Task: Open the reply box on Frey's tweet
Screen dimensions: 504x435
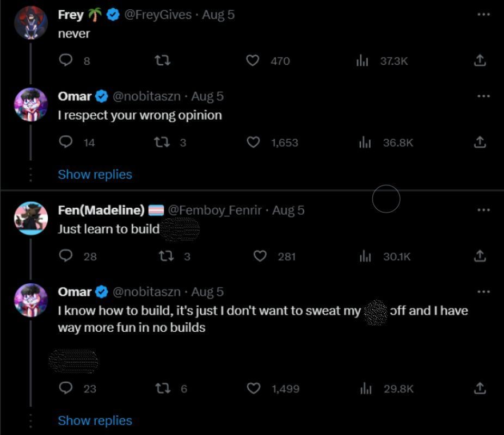Action: point(66,61)
